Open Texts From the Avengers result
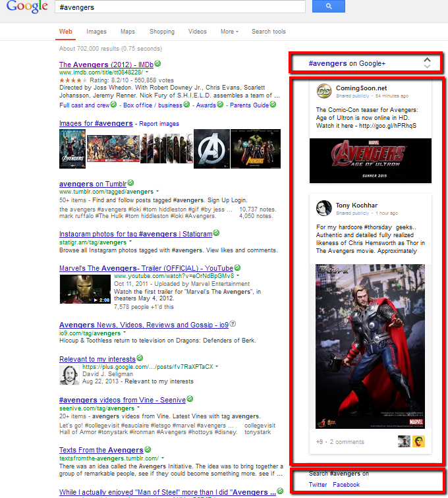 pos(101,450)
